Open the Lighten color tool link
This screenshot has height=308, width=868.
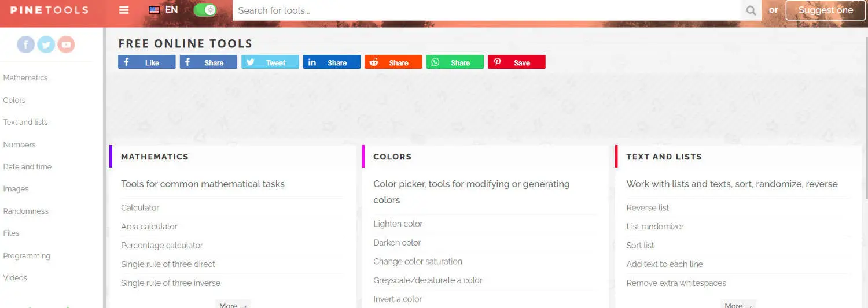[x=398, y=224]
